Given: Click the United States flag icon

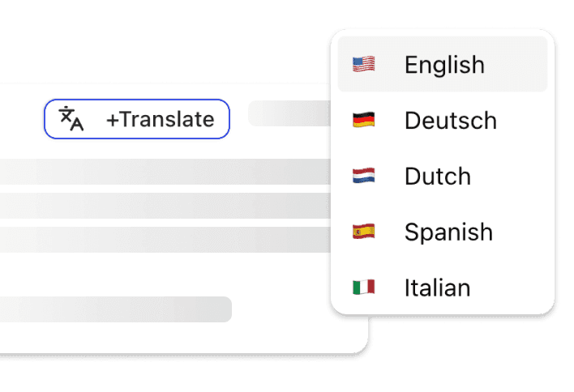Looking at the screenshot, I should [x=363, y=65].
